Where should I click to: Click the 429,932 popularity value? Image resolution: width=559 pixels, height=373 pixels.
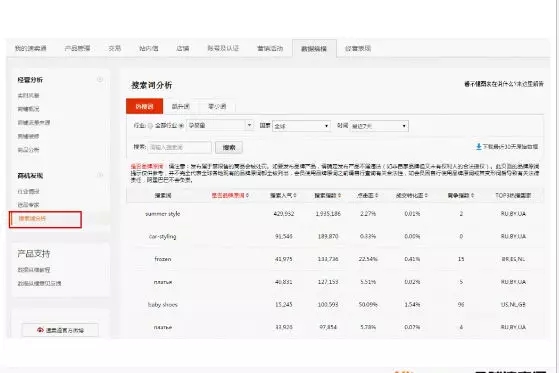[284, 214]
